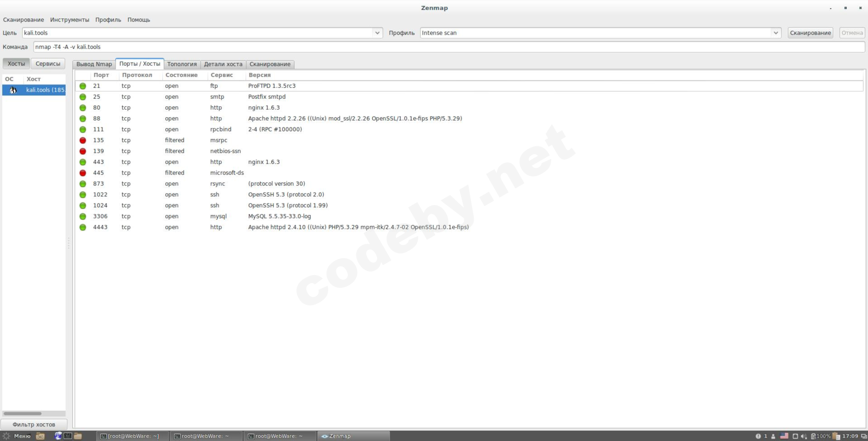The width and height of the screenshot is (868, 441).
Task: Click green status dot for port 1022
Action: click(x=82, y=194)
